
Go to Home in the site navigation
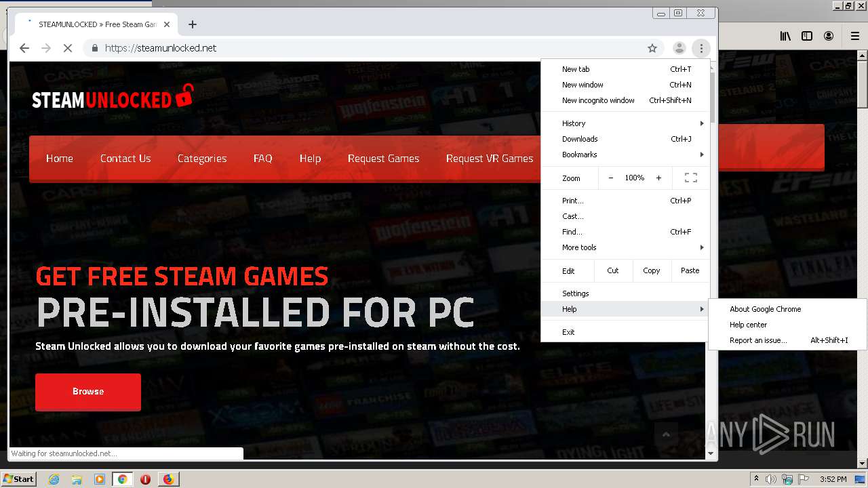pyautogui.click(x=60, y=159)
